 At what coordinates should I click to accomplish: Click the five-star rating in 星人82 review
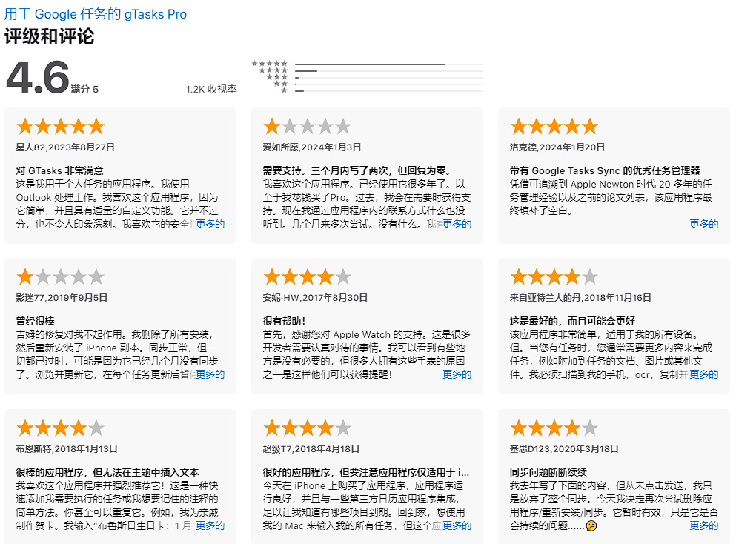(x=61, y=126)
